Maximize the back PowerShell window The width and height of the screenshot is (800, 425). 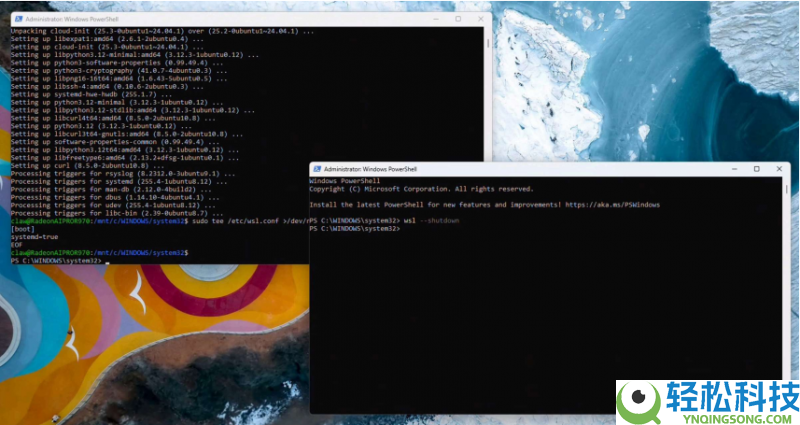coord(458,19)
